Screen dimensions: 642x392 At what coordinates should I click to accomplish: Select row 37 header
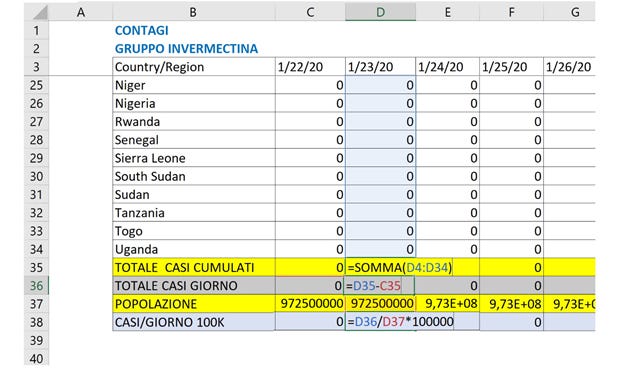[x=36, y=304]
